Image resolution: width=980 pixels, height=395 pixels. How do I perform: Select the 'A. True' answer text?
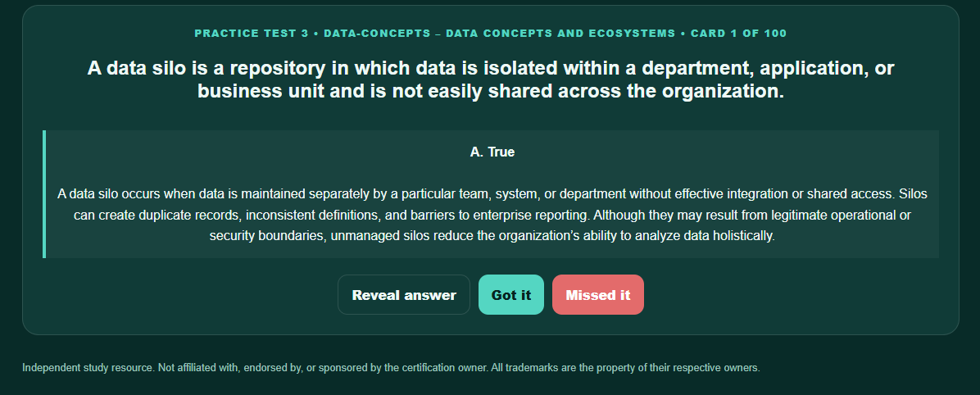point(492,152)
